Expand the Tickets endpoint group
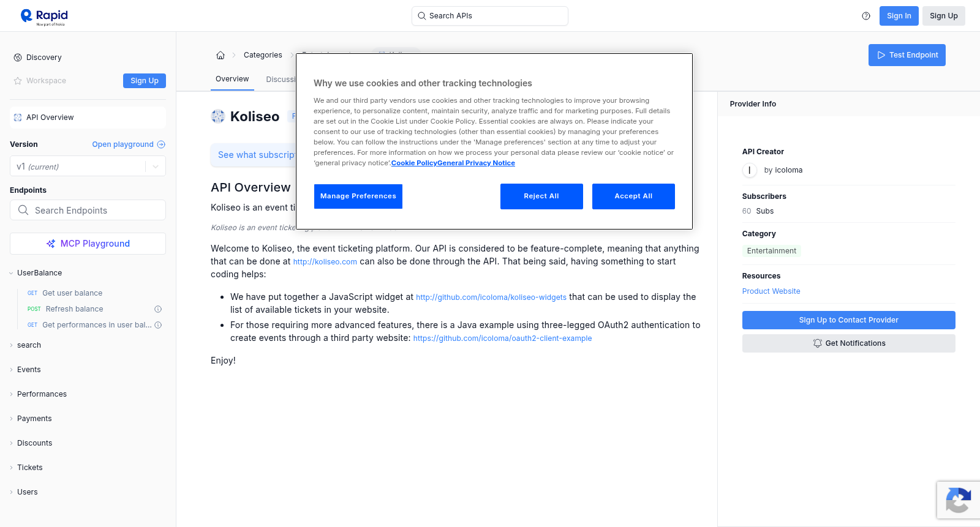980x527 pixels. (x=30, y=468)
